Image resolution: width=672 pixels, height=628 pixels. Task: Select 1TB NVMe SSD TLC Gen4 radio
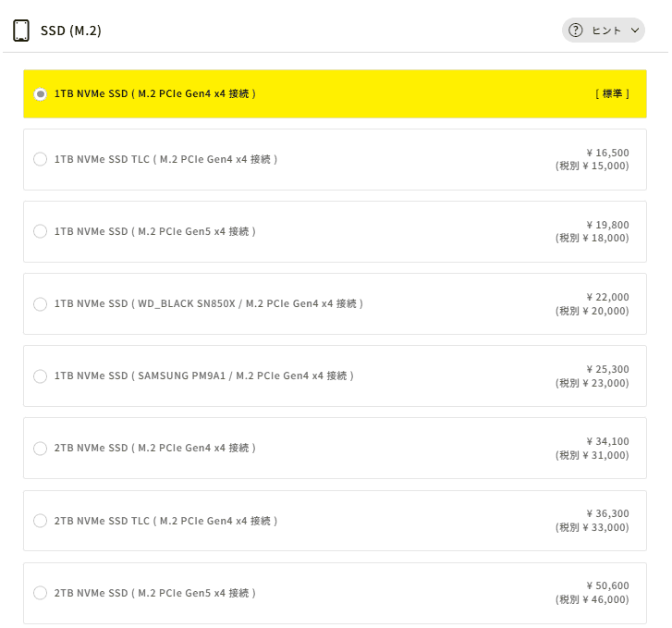pos(40,159)
